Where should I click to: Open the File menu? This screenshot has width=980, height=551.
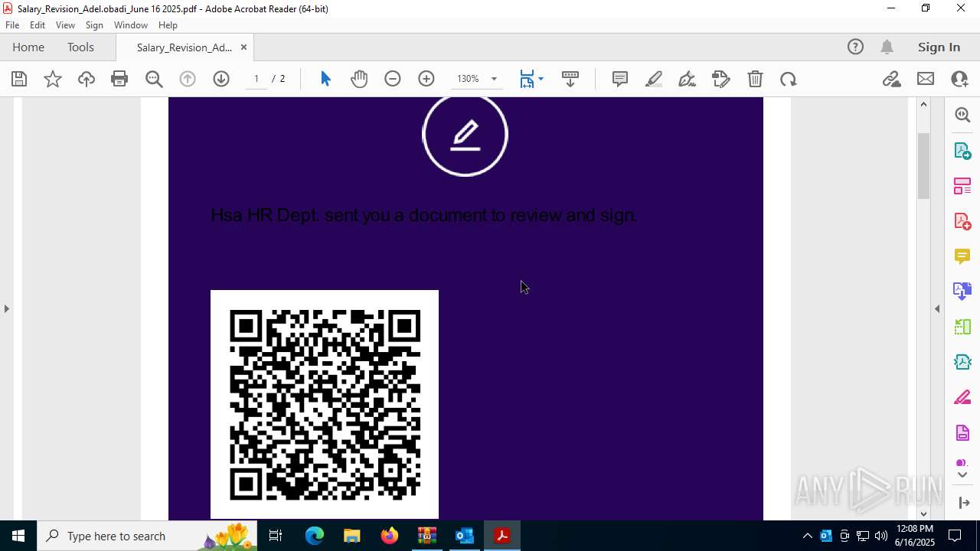tap(12, 25)
